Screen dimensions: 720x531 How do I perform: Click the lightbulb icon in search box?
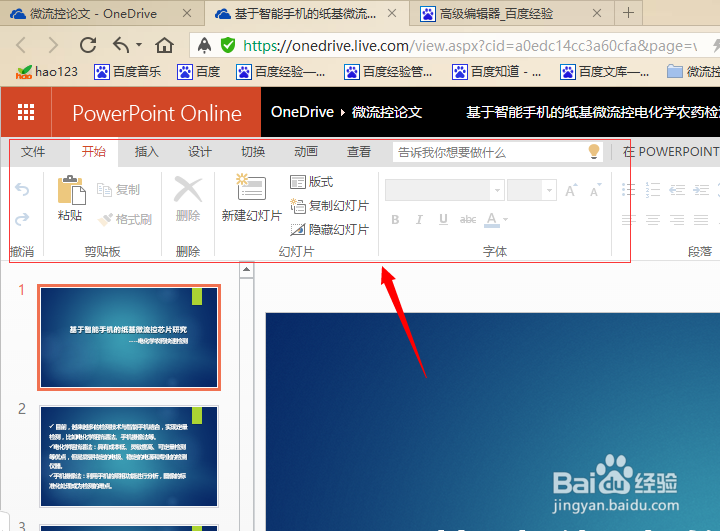[594, 152]
